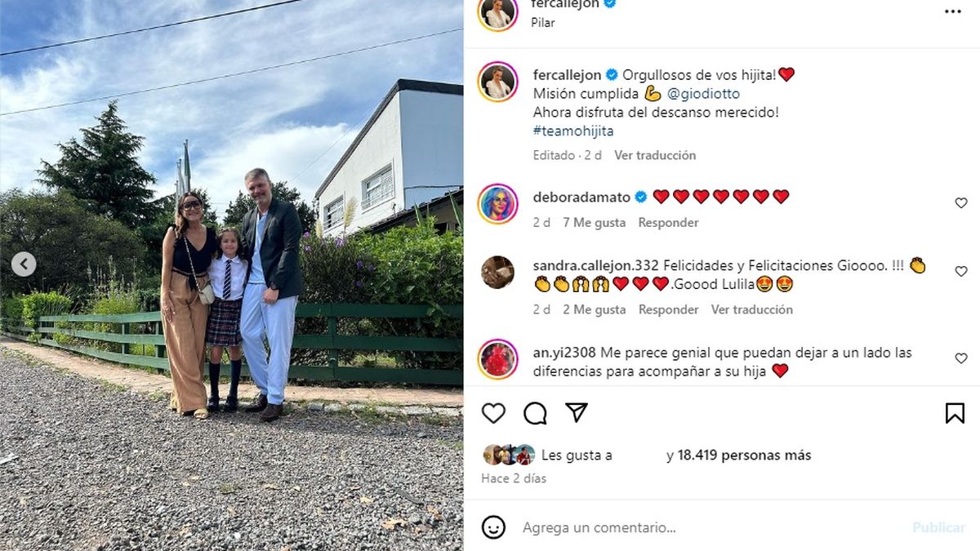This screenshot has width=980, height=551.
Task: Save post with bookmark icon
Action: click(955, 413)
